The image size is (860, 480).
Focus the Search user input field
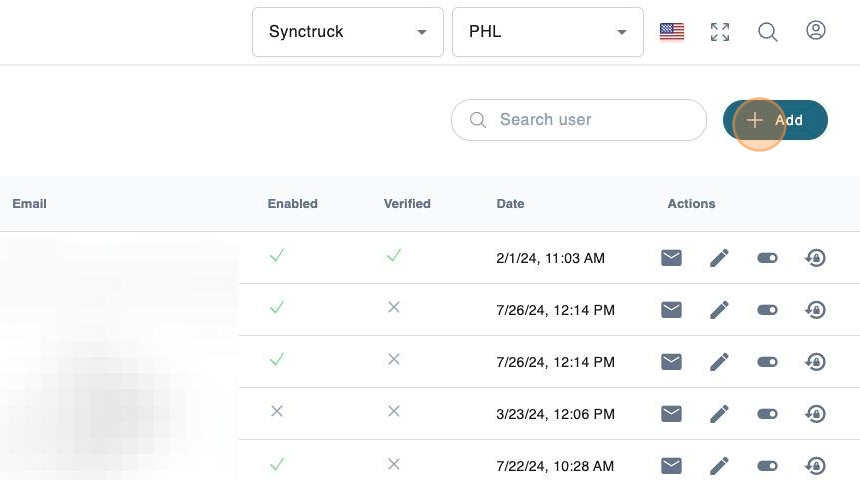(x=590, y=120)
